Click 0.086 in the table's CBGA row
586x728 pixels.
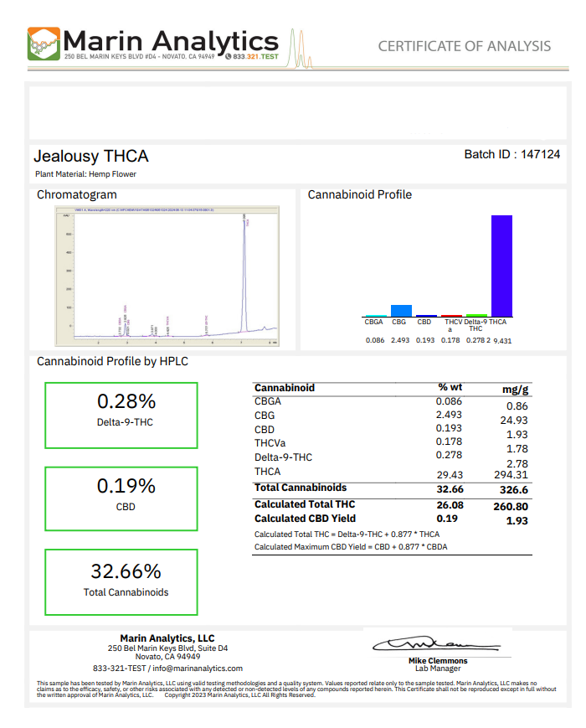pyautogui.click(x=449, y=401)
